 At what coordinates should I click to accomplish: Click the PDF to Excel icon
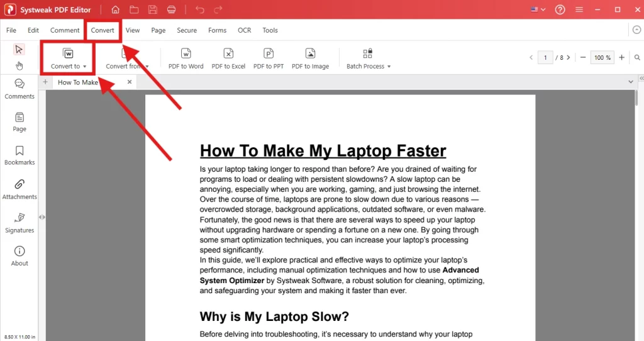pos(228,54)
